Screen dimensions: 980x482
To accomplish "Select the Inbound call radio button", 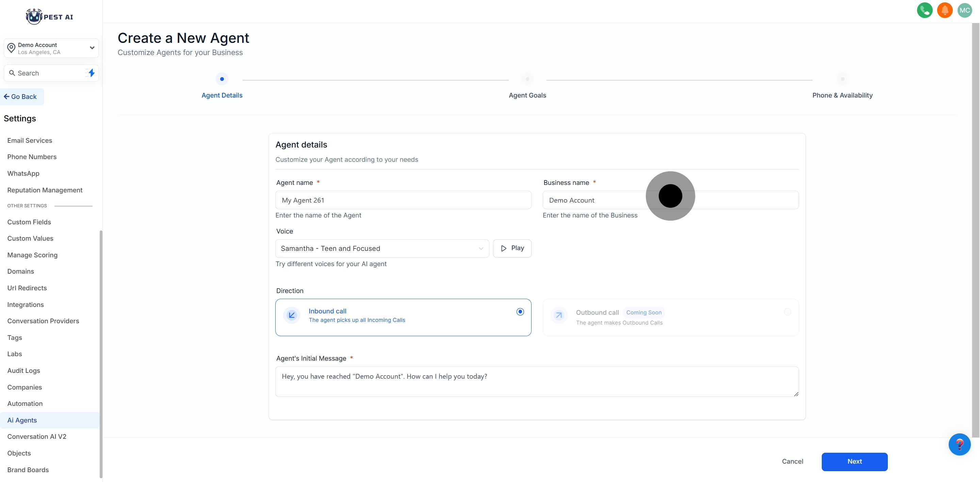I will [x=520, y=312].
